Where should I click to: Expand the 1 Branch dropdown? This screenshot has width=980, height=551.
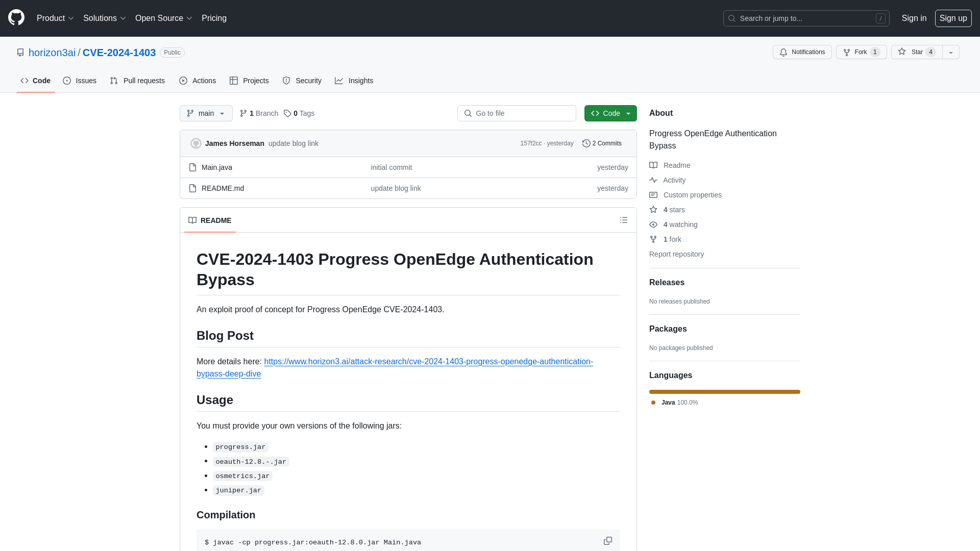[x=258, y=113]
